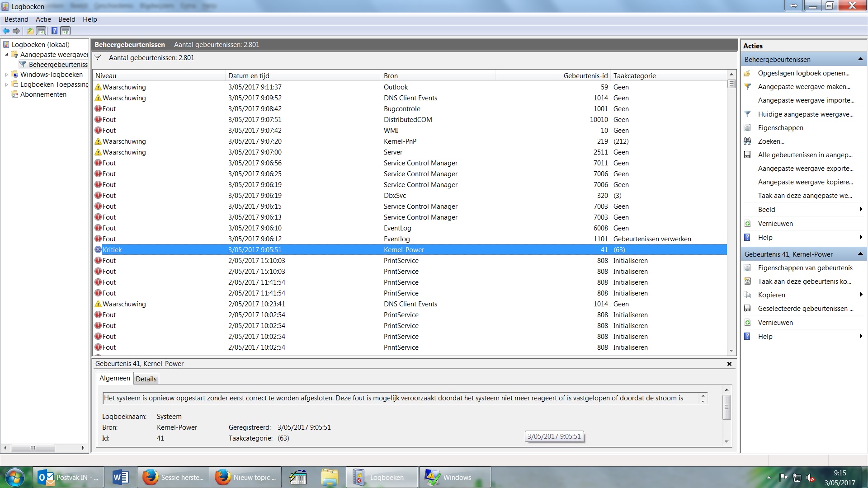Viewport: 868px width, 488px height.
Task: Sort by the Bron column header
Action: click(439, 75)
